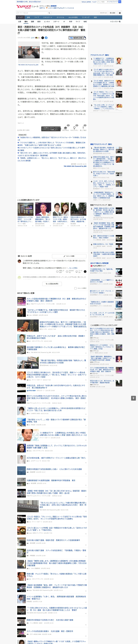
Task: Share the comment via X icon
Action: point(85,272)
